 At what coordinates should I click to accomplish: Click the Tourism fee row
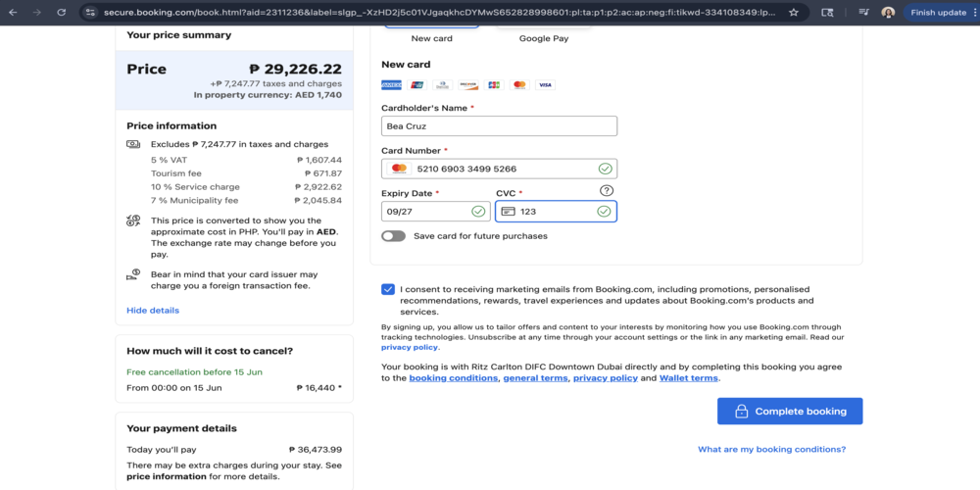pyautogui.click(x=246, y=173)
